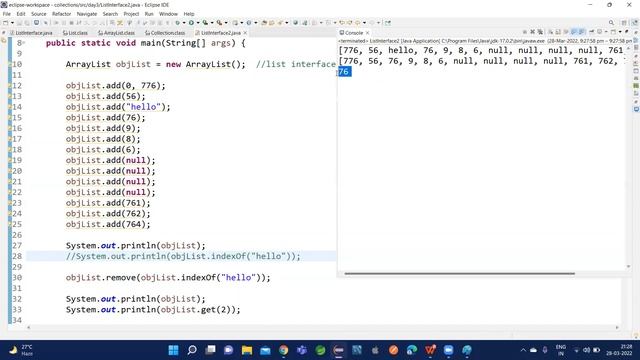640x360 pixels.
Task: Click the commented indexOf line 28
Action: pos(183,256)
